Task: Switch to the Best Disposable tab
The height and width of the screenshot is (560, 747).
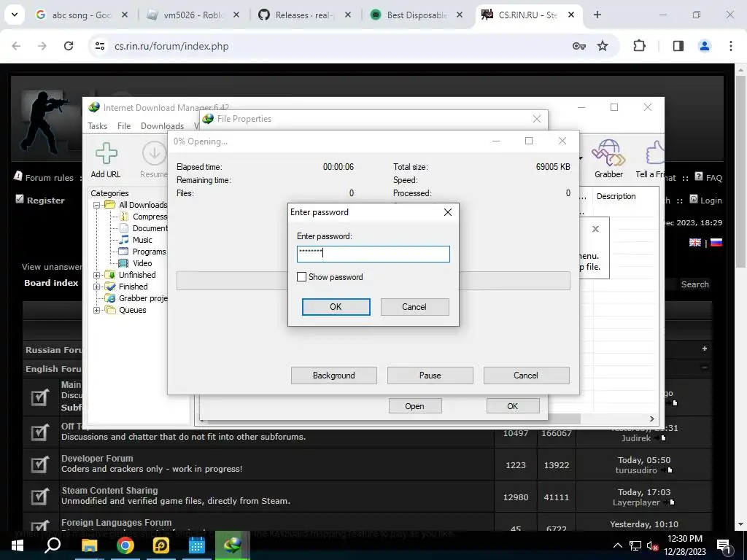Action: [x=416, y=15]
